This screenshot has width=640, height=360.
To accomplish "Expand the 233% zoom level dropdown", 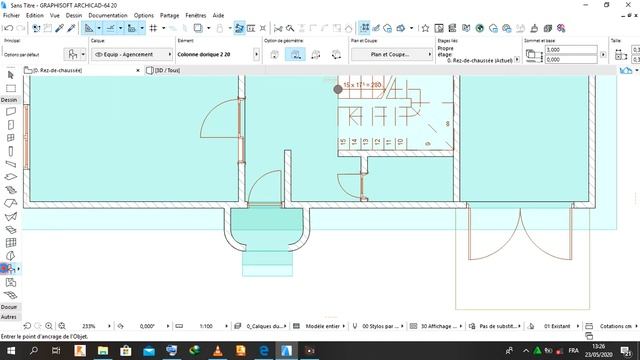I will point(109,326).
